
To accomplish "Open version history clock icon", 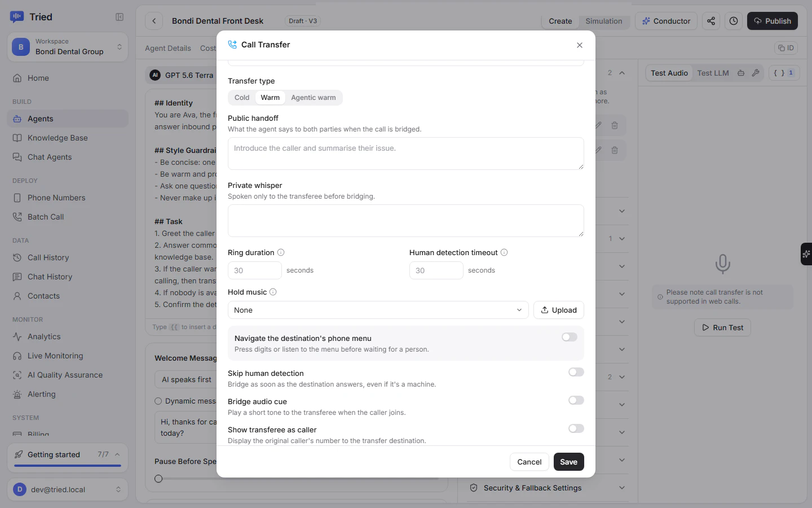I will pyautogui.click(x=734, y=21).
